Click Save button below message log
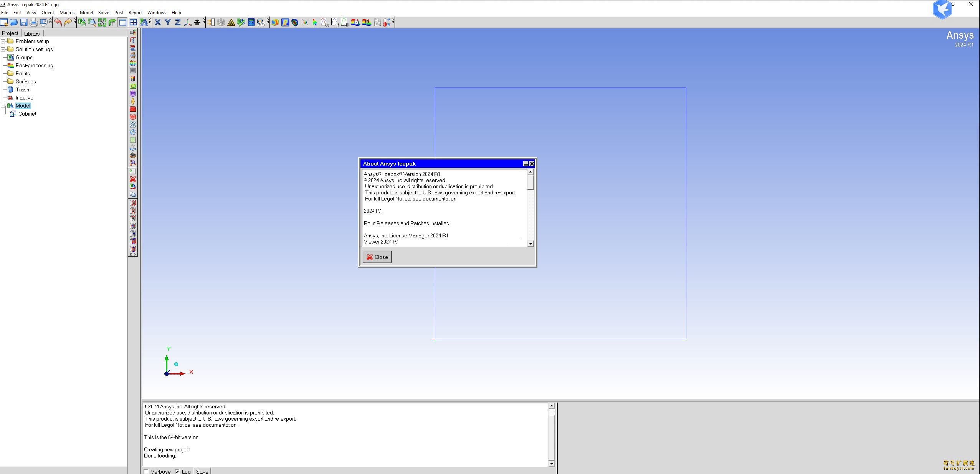The height and width of the screenshot is (474, 980). pos(202,471)
